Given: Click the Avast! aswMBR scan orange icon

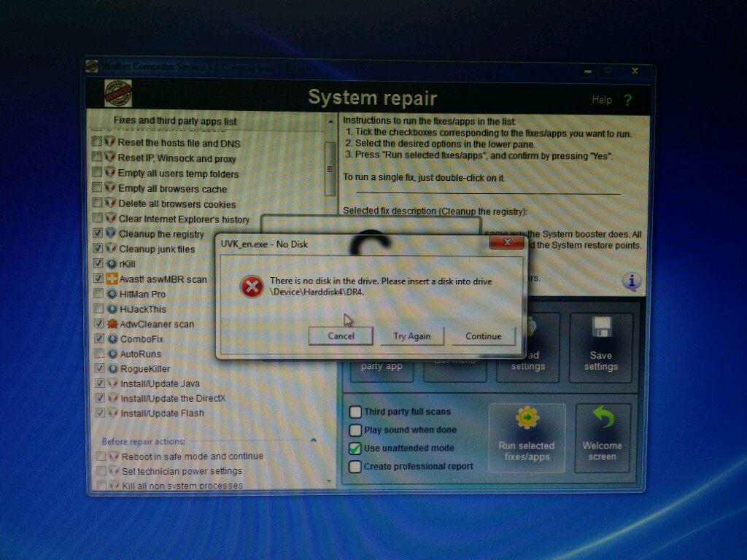Looking at the screenshot, I should coord(112,279).
